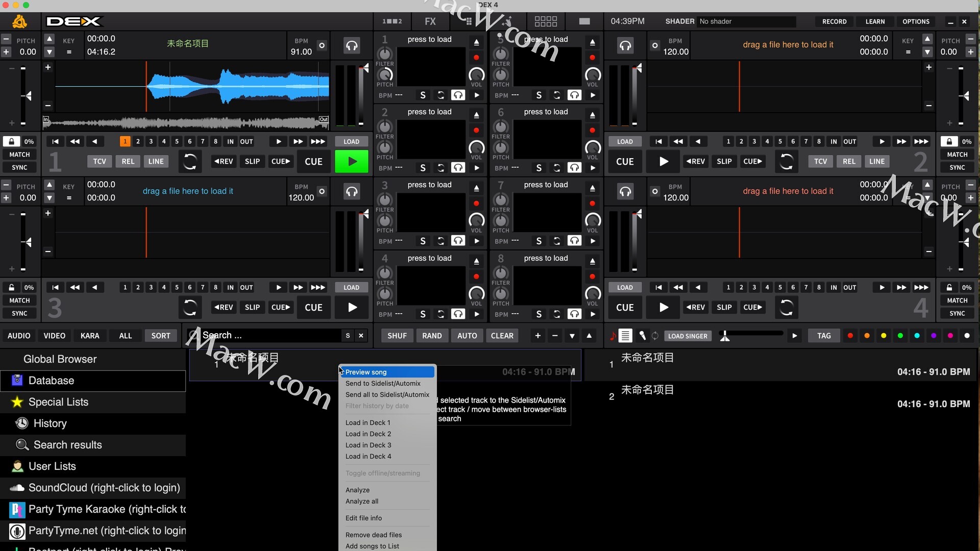Click the RECORD button
Image resolution: width=980 pixels, height=551 pixels.
(x=834, y=21)
